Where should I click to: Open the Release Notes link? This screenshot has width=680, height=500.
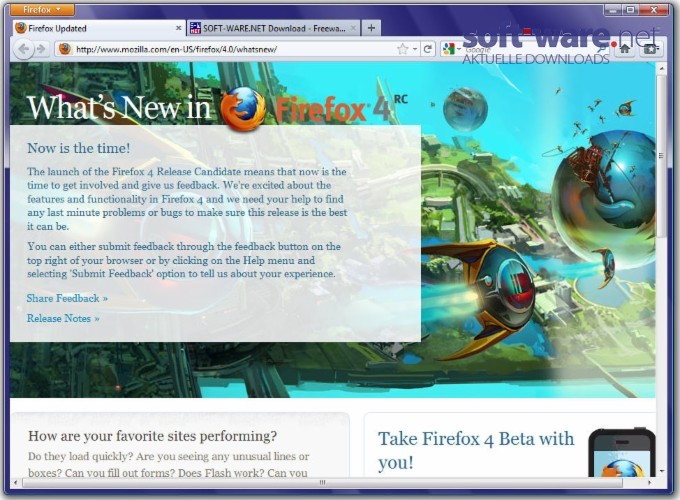(x=63, y=318)
